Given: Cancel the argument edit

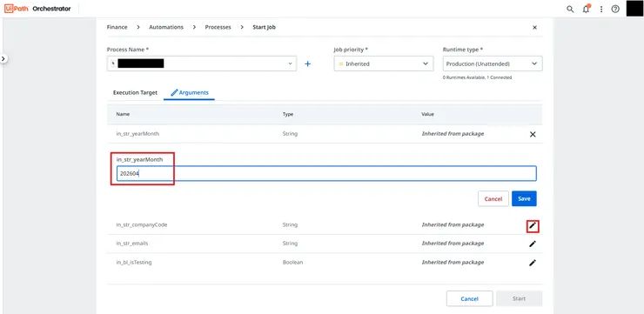Looking at the screenshot, I should pos(493,198).
